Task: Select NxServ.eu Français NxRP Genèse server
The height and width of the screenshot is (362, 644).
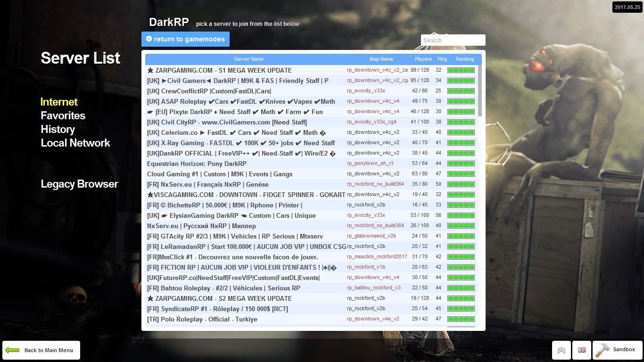Action: (311, 184)
